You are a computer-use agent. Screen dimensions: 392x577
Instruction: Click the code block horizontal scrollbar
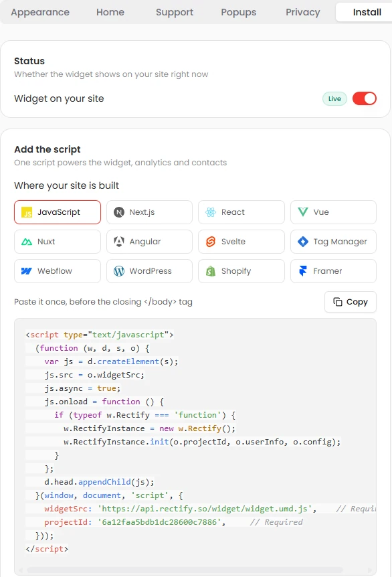(x=185, y=570)
